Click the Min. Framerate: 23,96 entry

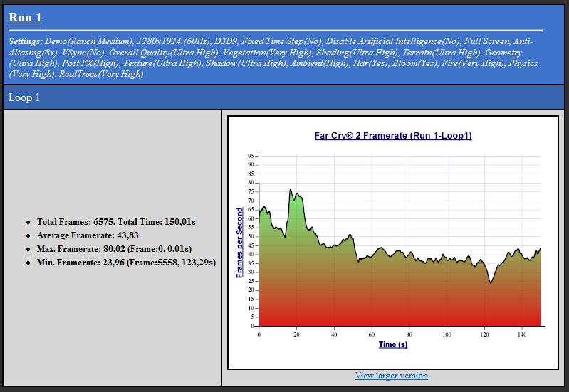(126, 263)
